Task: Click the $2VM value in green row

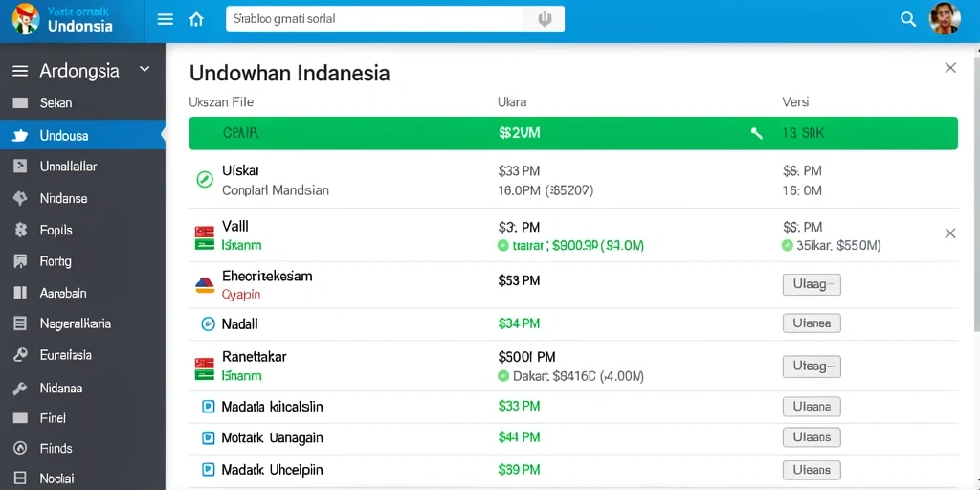Action: point(520,133)
